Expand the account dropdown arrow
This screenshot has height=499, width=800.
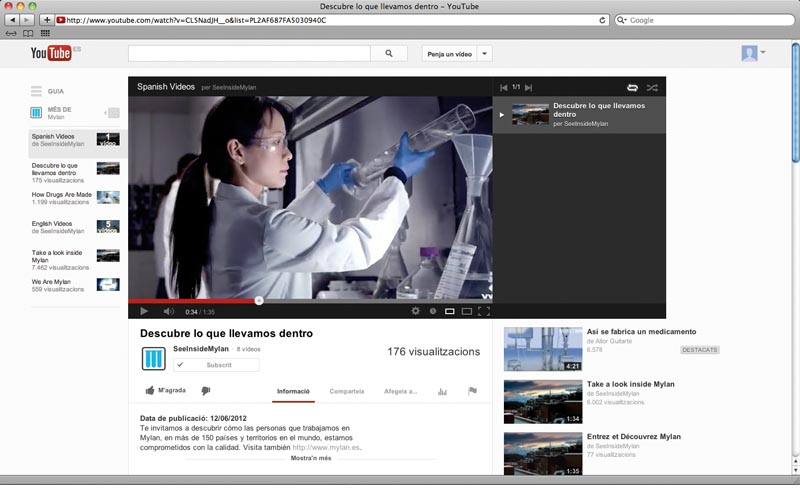[763, 52]
